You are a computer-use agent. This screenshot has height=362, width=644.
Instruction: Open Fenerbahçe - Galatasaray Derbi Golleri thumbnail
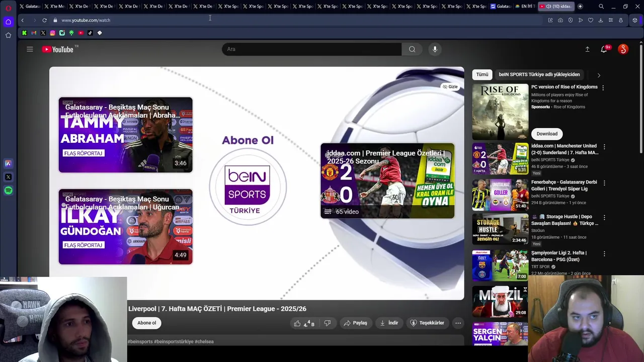tap(500, 195)
